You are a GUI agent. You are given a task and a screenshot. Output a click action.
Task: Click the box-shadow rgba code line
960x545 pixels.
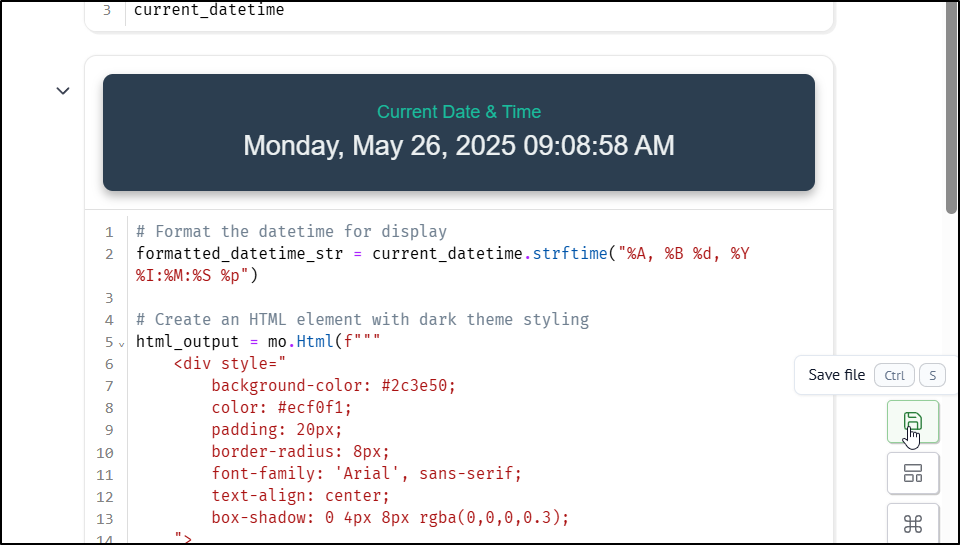[x=390, y=518]
